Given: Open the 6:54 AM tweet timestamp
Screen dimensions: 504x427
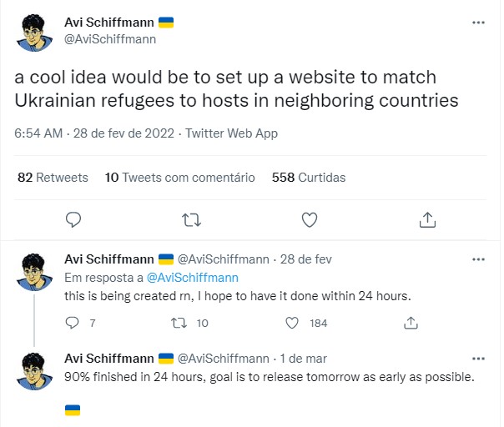Looking at the screenshot, I should pyautogui.click(x=38, y=133).
